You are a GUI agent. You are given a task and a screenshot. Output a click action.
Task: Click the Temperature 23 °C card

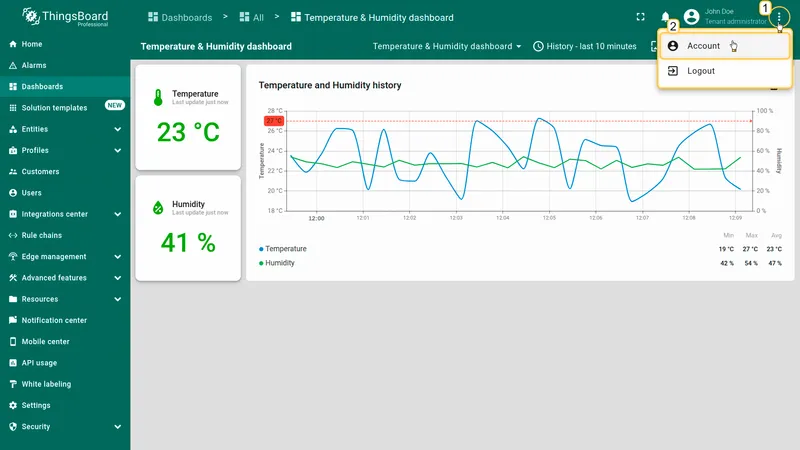point(188,117)
